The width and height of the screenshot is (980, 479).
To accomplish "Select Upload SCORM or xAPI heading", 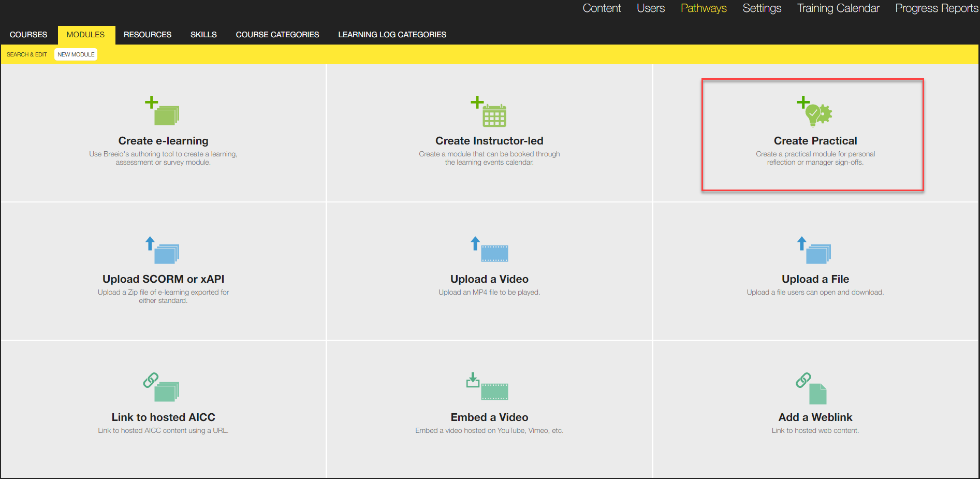I will coord(163,279).
